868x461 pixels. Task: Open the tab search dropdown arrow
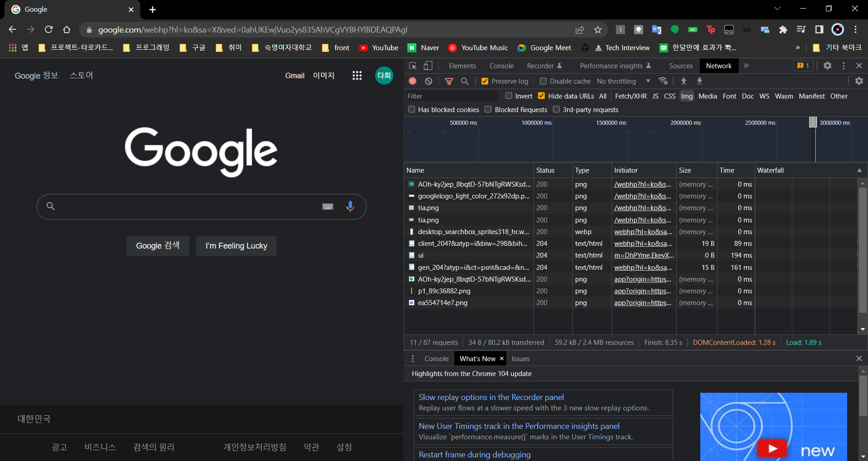[777, 9]
